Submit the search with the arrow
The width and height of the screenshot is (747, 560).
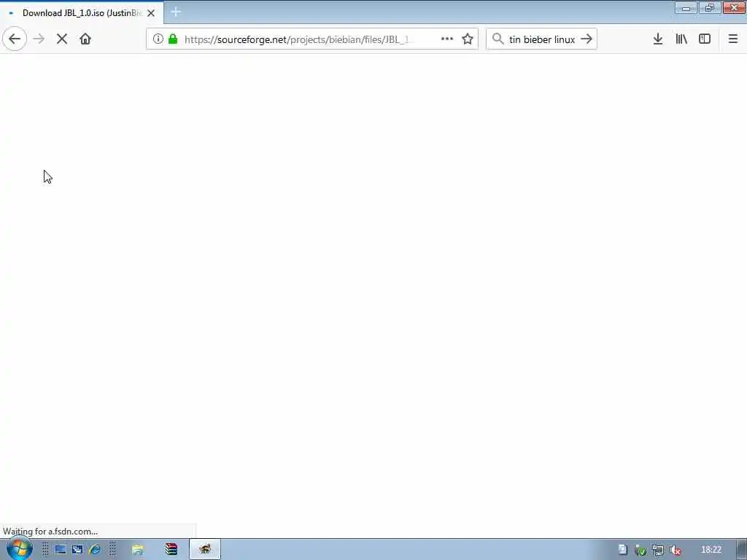click(x=587, y=39)
